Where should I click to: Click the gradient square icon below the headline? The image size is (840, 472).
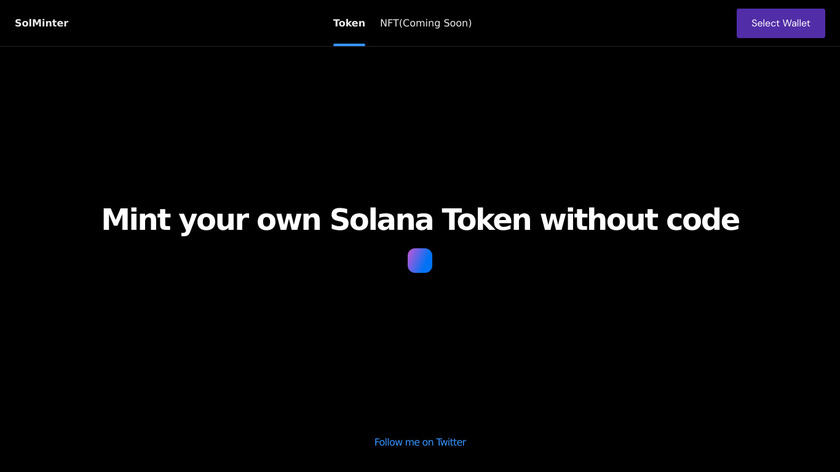(420, 260)
